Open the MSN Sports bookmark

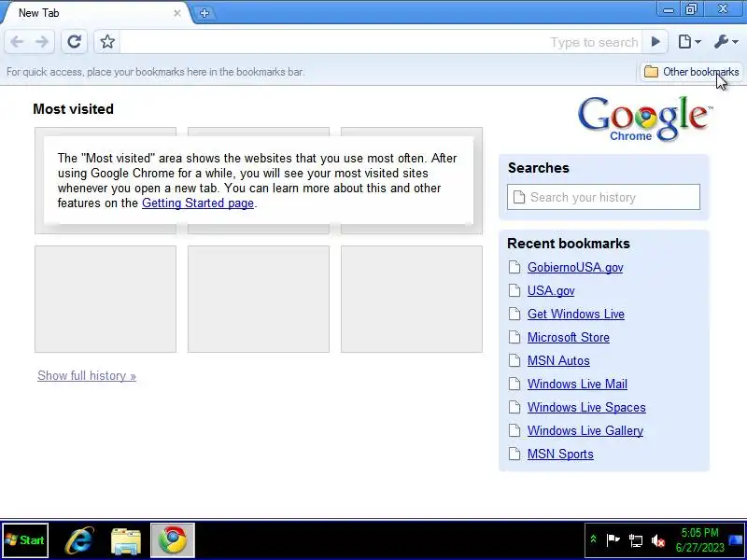560,454
